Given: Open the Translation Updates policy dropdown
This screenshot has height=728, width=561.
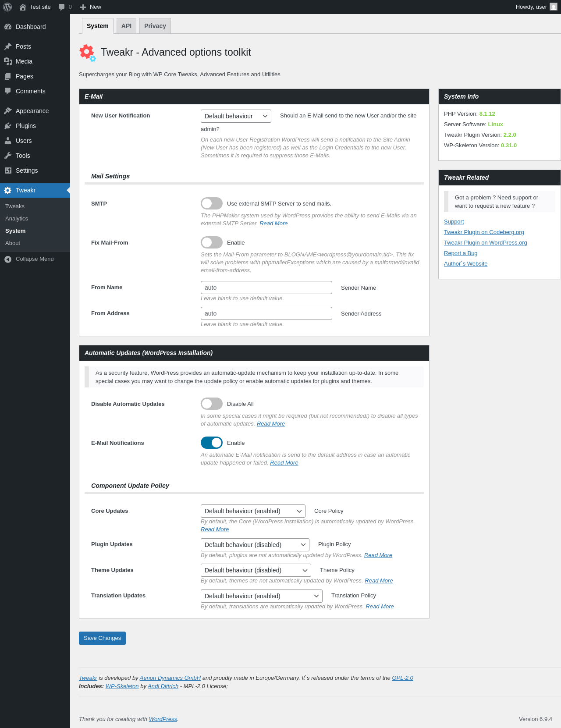Looking at the screenshot, I should pyautogui.click(x=262, y=596).
